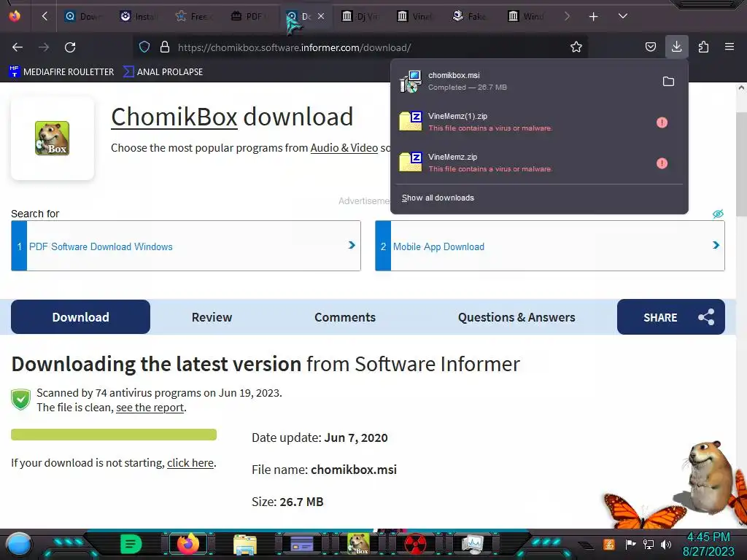
Task: Open the system monitor taskbar icon
Action: (473, 544)
